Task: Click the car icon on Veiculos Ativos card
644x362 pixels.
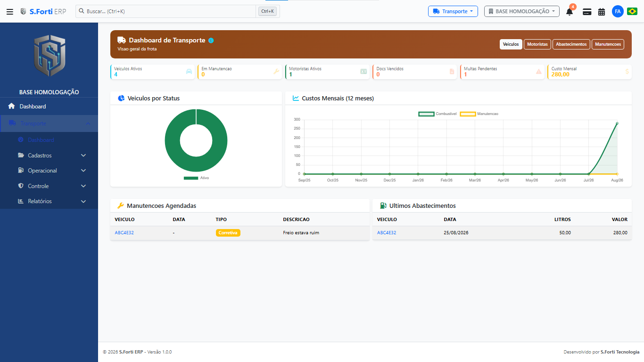Action: 189,72
